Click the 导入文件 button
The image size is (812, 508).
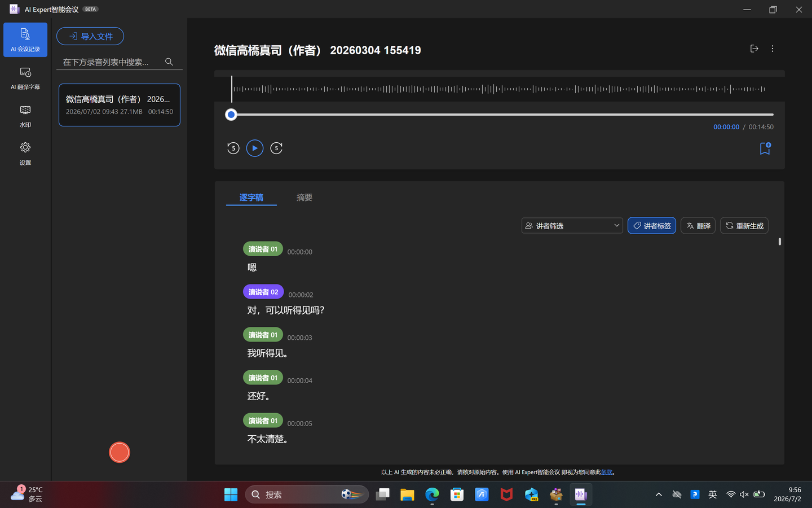tap(90, 36)
